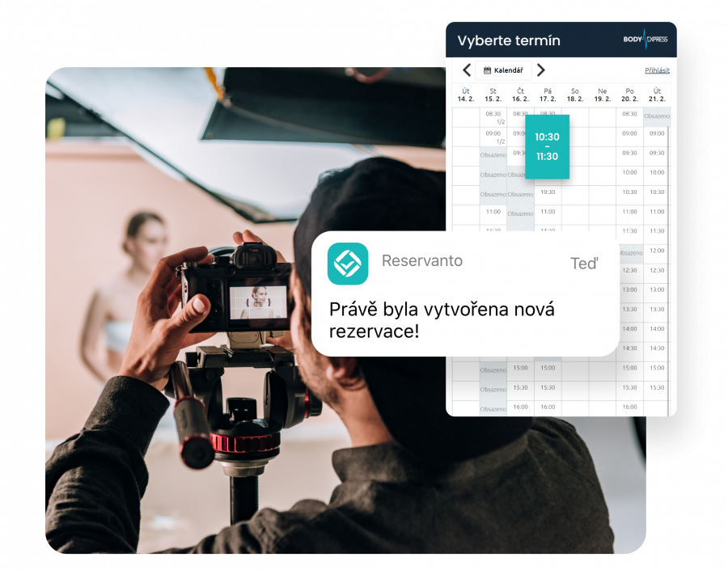
Task: Select the 09:00 1/2 half slot
Action: pos(493,137)
